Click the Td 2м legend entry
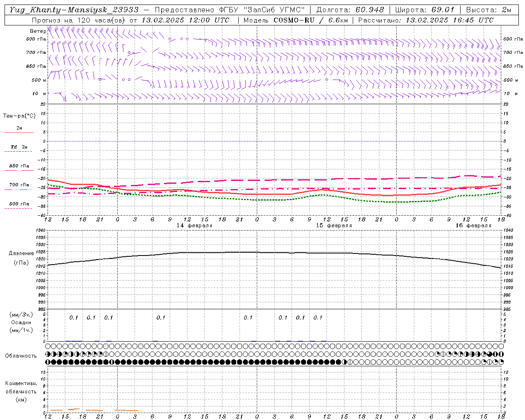The height and width of the screenshot is (420, 525). (x=19, y=147)
